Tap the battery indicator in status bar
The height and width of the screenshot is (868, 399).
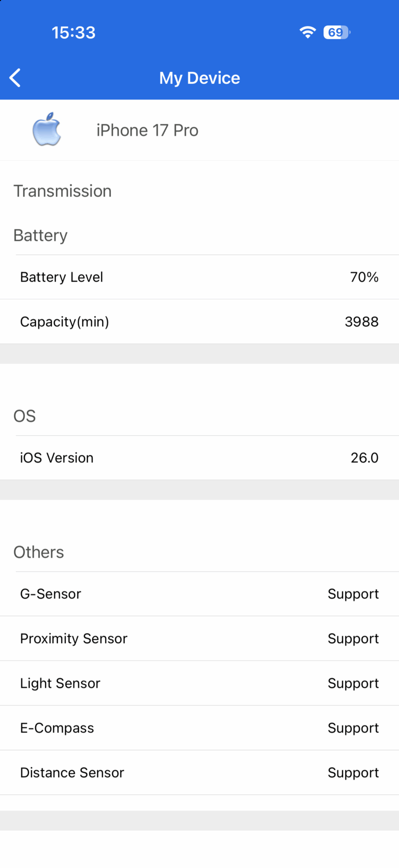(337, 32)
